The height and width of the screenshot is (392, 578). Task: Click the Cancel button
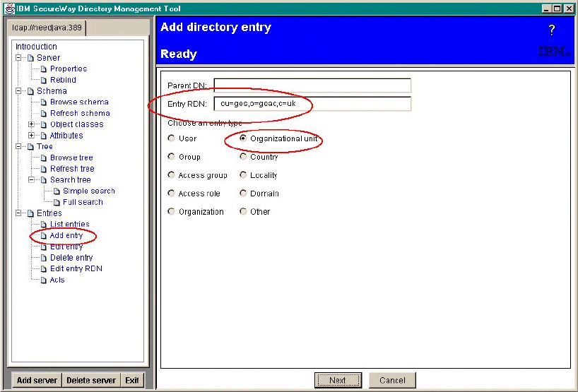click(x=392, y=380)
